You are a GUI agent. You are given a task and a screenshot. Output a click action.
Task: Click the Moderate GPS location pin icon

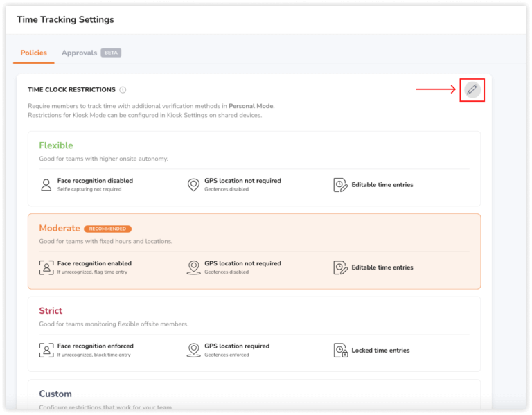tap(193, 267)
